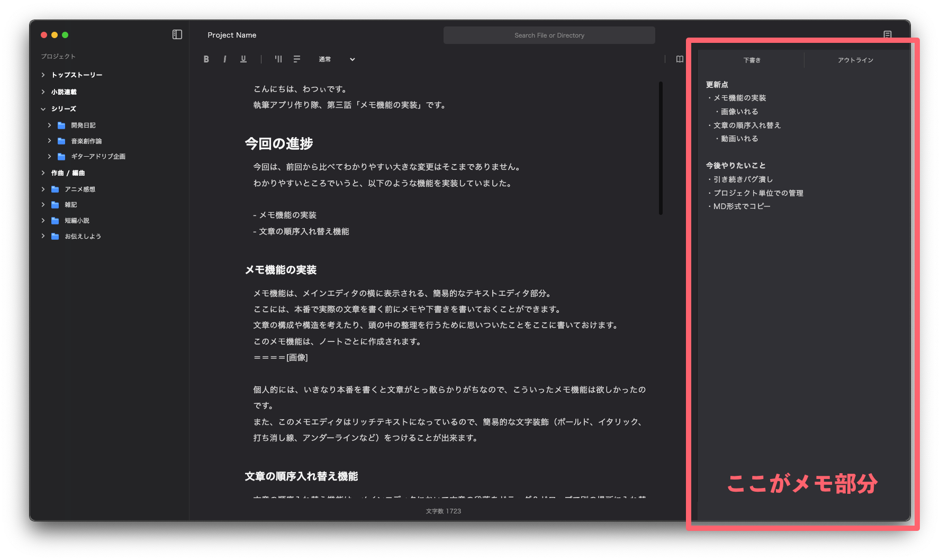This screenshot has width=940, height=560.
Task: Click the Search File or Directory field
Action: (x=549, y=35)
